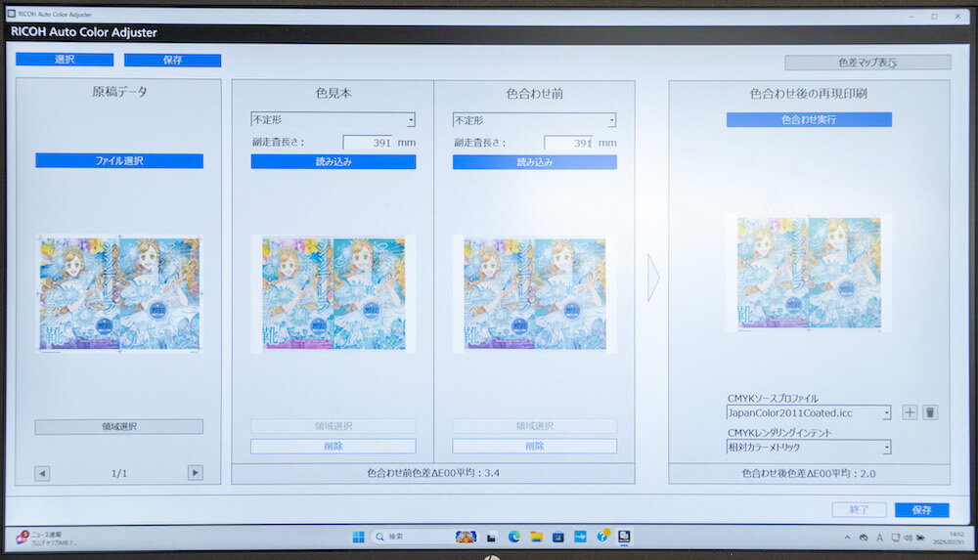Click 削除 under 色見本

(333, 446)
